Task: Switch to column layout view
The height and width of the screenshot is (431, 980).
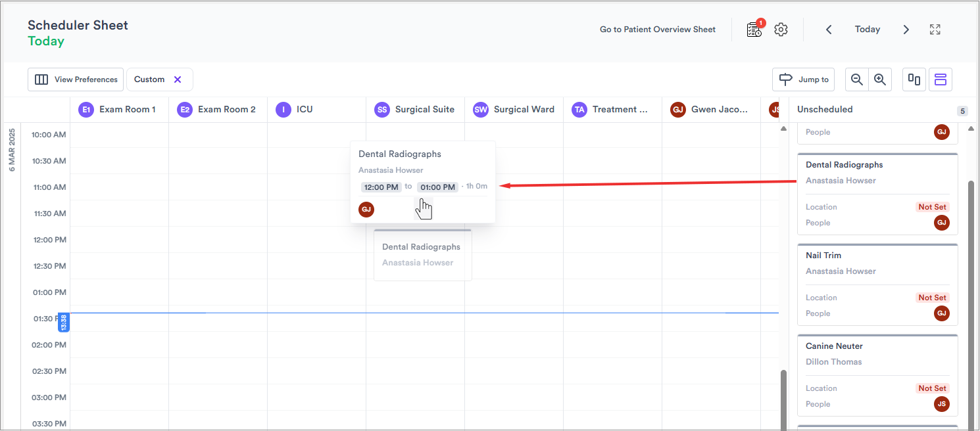Action: 914,79
